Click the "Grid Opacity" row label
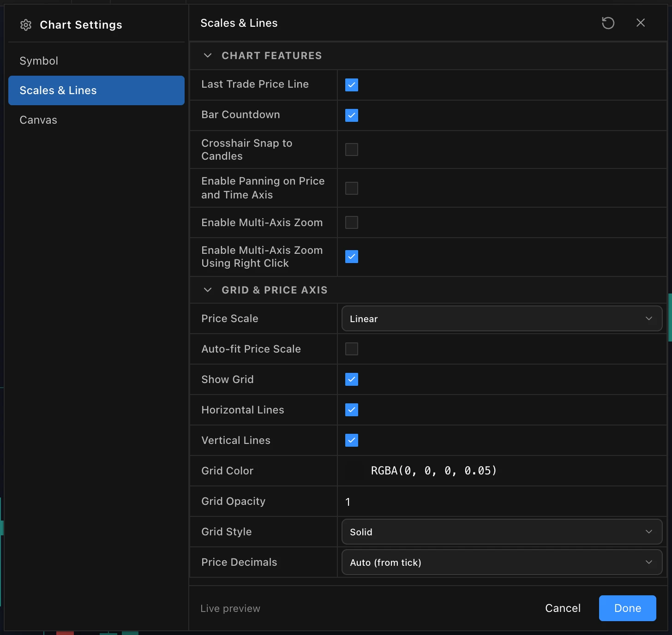 pyautogui.click(x=234, y=501)
